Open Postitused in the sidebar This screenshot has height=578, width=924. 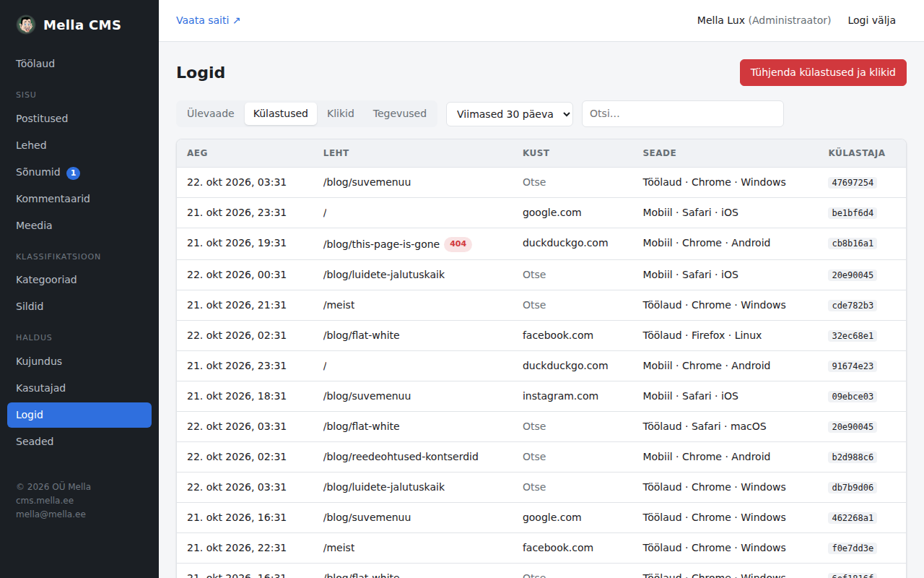pyautogui.click(x=79, y=118)
